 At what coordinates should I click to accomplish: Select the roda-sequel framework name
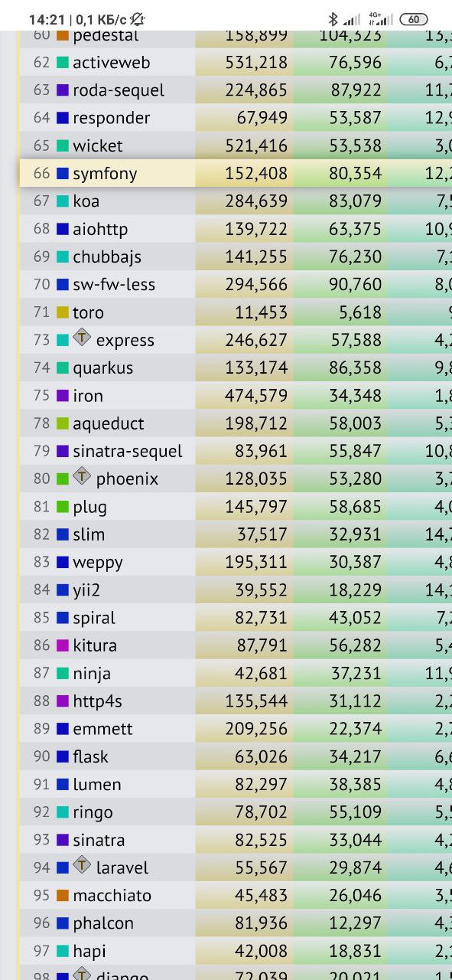119,90
